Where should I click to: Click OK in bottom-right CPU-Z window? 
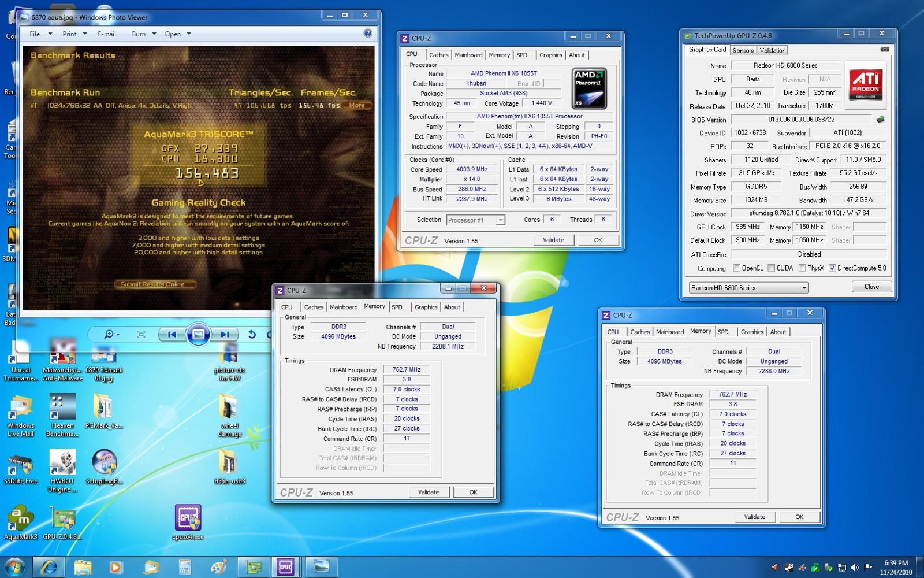[x=799, y=517]
